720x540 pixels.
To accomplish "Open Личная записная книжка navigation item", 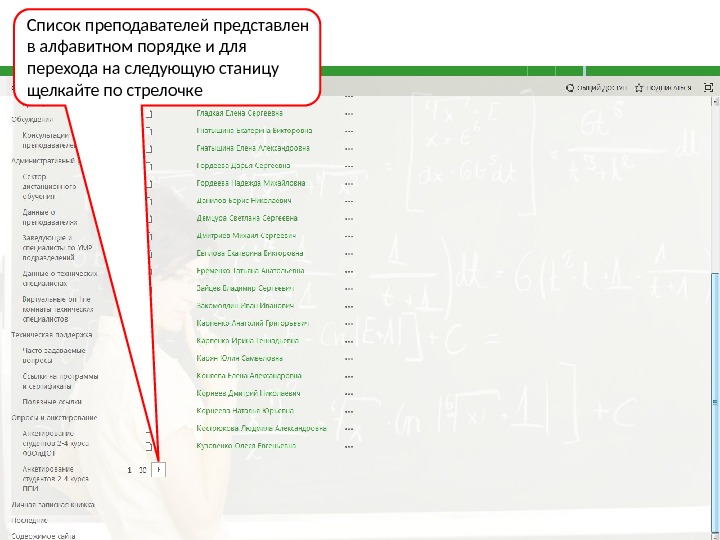I will click(53, 505).
